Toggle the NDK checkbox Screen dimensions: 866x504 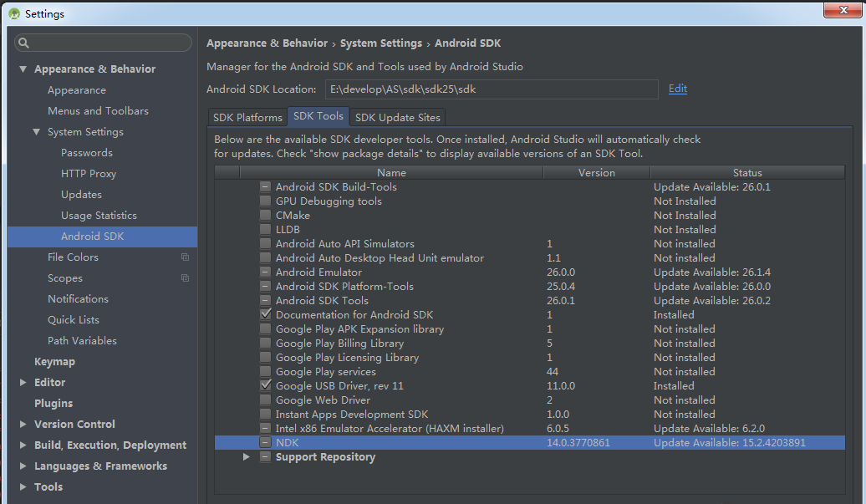pos(265,443)
